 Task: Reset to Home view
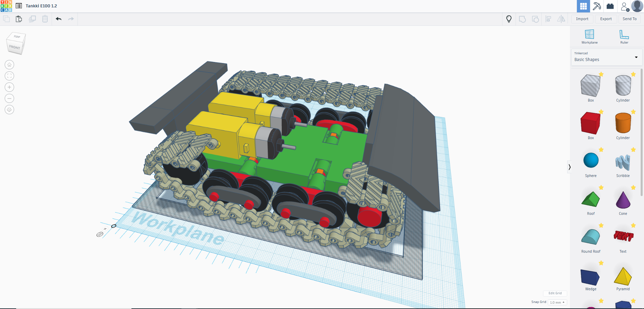click(x=9, y=65)
